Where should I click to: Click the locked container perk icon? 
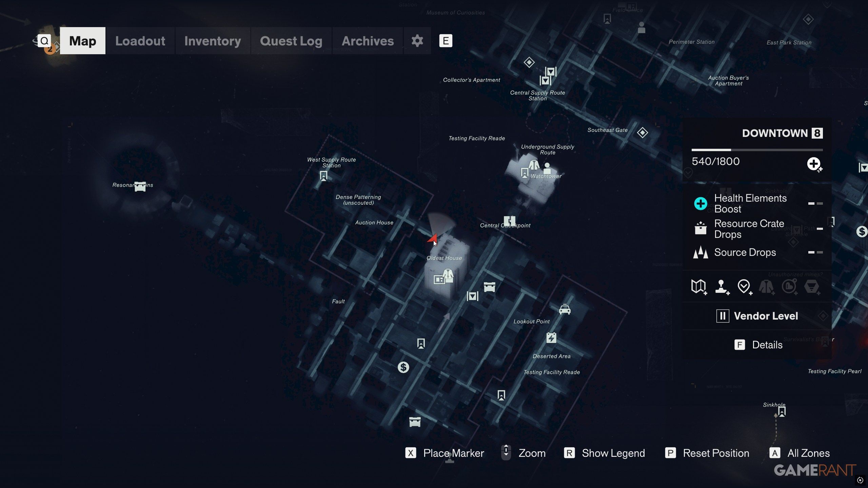[x=812, y=287]
